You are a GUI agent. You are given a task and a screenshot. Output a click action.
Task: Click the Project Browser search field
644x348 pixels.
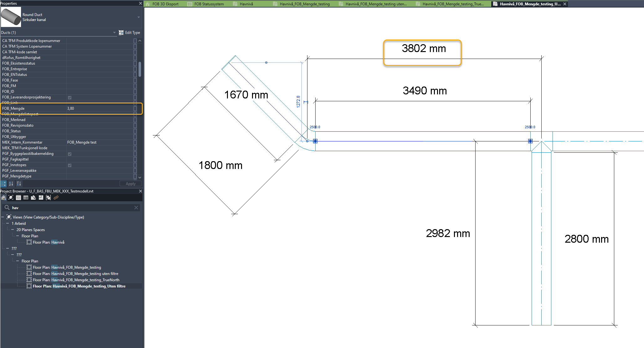point(72,208)
